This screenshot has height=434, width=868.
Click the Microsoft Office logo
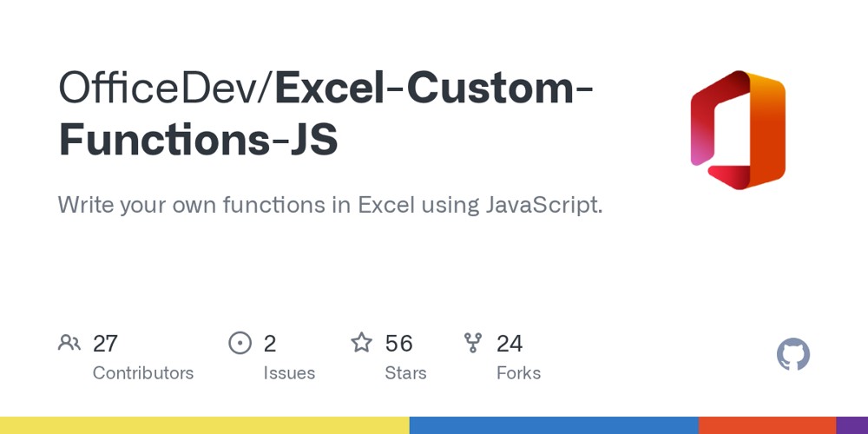tap(738, 130)
